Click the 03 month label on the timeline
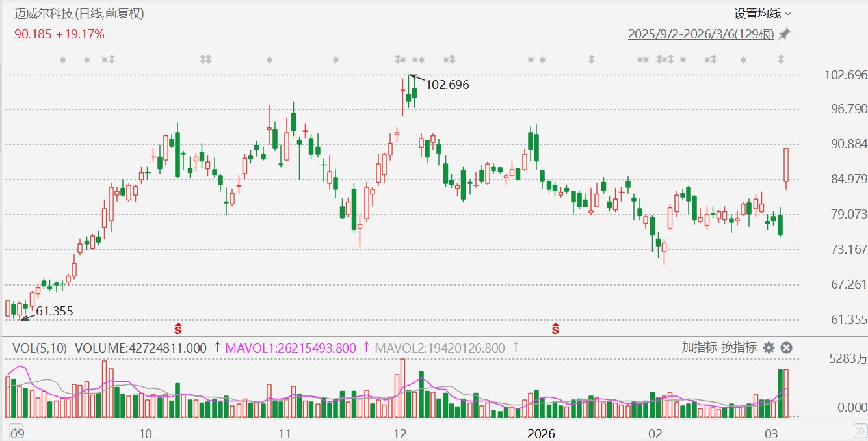Image resolution: width=868 pixels, height=441 pixels. [x=771, y=434]
